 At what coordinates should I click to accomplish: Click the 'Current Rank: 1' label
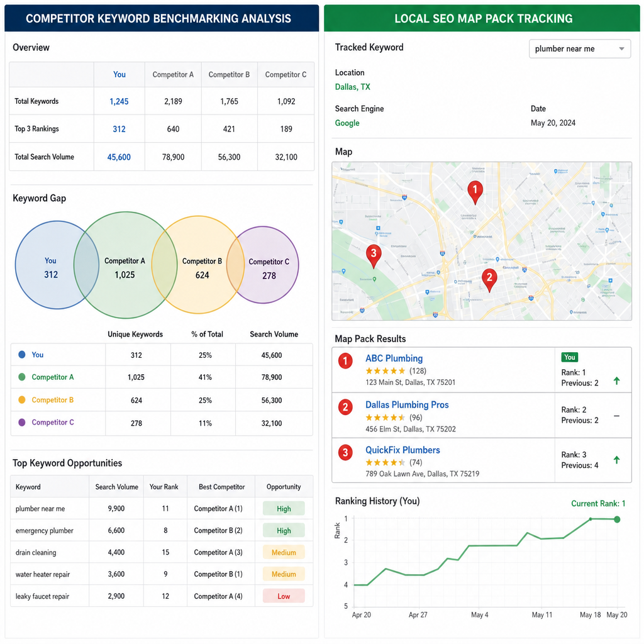pyautogui.click(x=598, y=504)
